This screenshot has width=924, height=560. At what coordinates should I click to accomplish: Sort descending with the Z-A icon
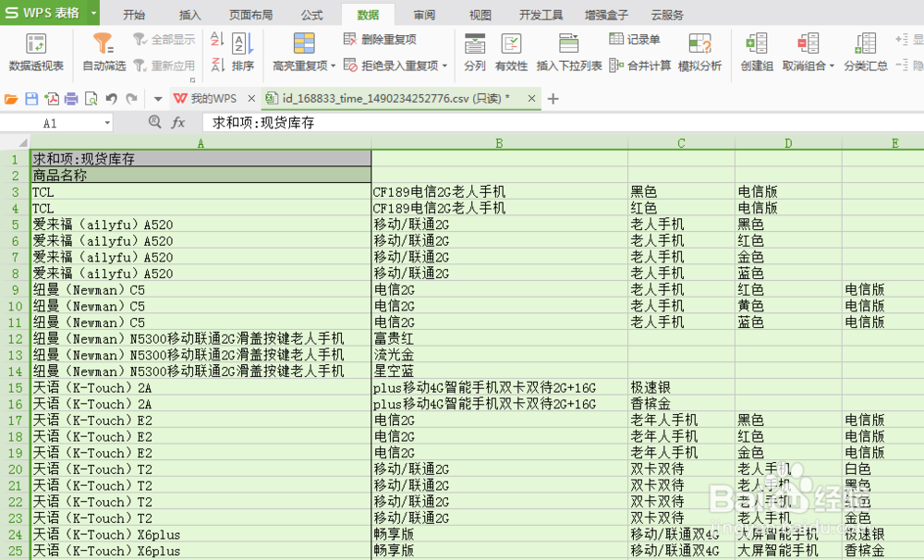(217, 65)
